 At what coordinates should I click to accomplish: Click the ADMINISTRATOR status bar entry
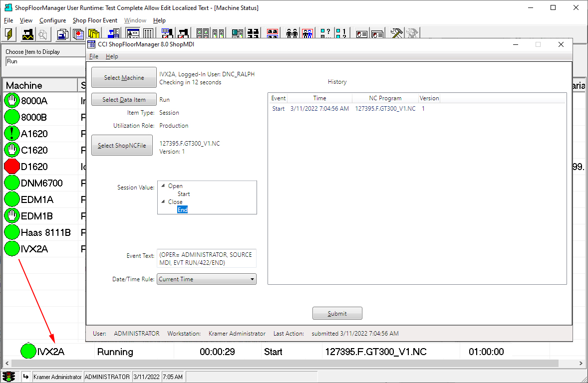[x=107, y=377]
